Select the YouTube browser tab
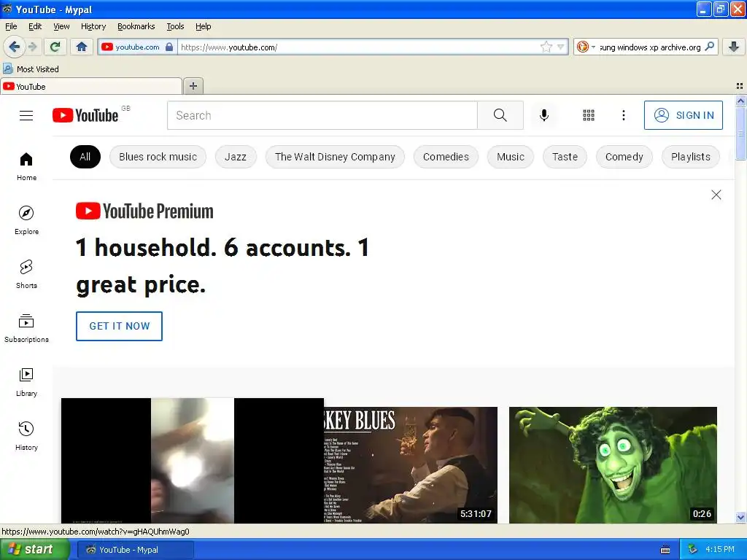This screenshot has width=747, height=560. tap(91, 86)
